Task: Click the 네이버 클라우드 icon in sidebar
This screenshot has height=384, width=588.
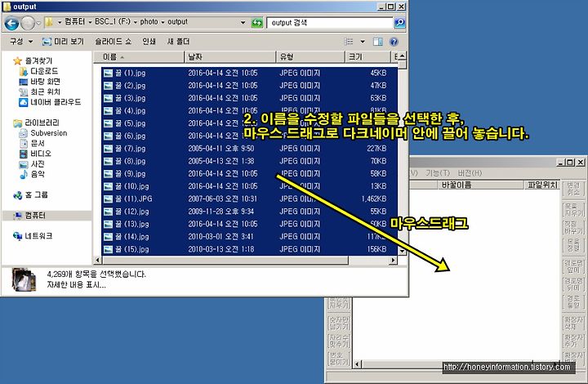Action: (x=23, y=102)
